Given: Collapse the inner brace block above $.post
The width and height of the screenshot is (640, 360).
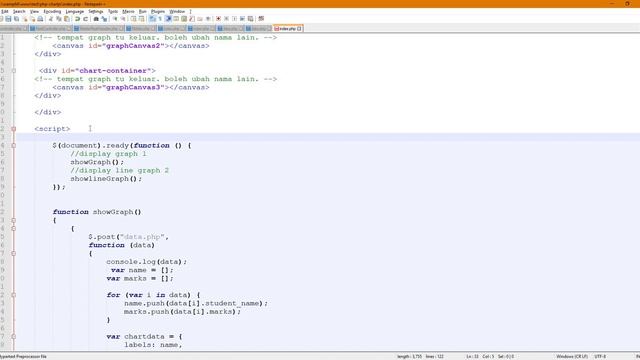Looking at the screenshot, I should click(13, 229).
